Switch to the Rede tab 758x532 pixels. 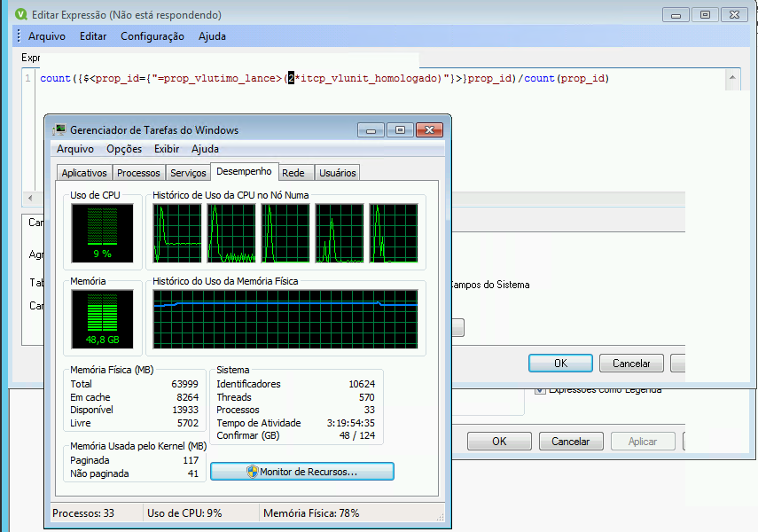click(293, 173)
